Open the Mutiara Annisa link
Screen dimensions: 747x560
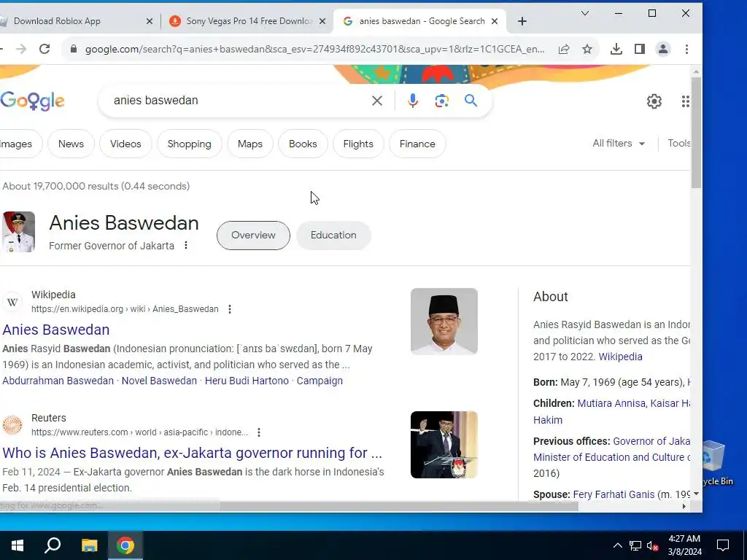[611, 403]
